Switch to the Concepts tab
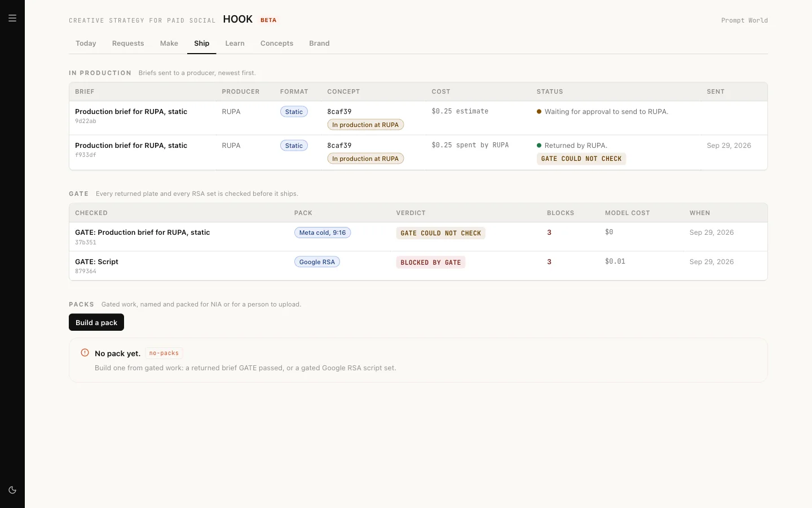 point(277,43)
